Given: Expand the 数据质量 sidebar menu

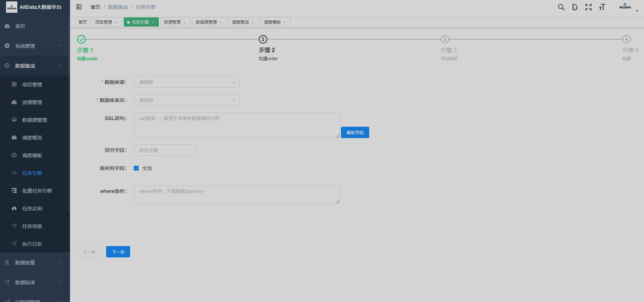Looking at the screenshot, I should pos(35,263).
